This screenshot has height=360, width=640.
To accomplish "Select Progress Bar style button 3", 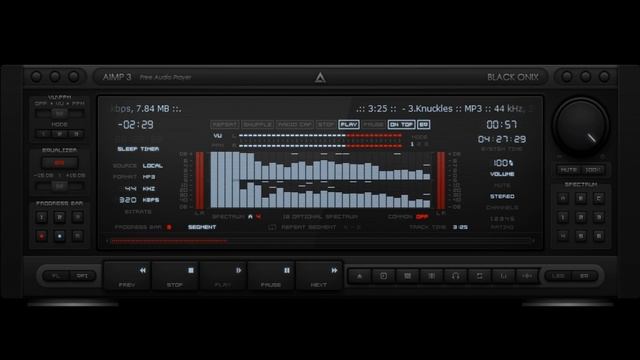I will 78,217.
